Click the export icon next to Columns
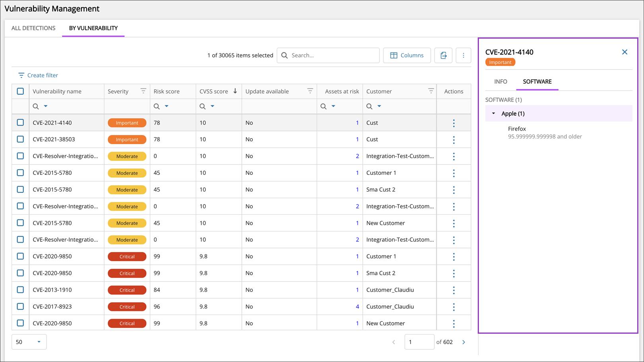Screen dimensions: 644x362 (443, 55)
